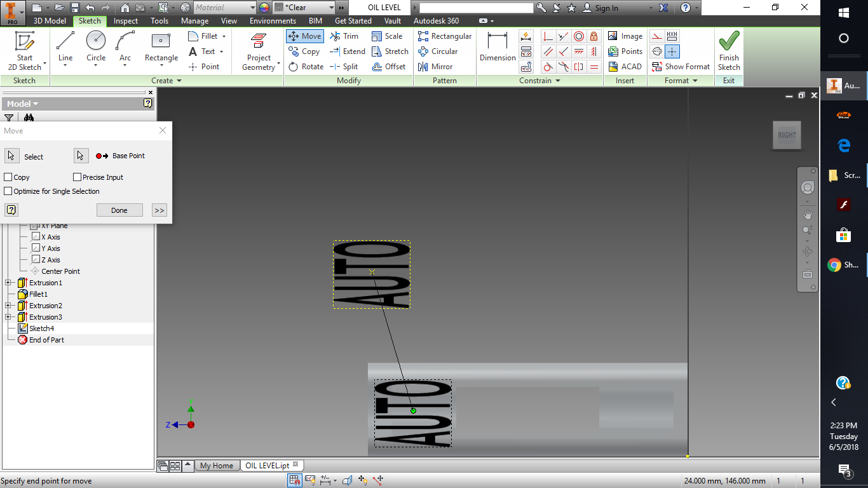Toggle Show Format option

click(681, 67)
